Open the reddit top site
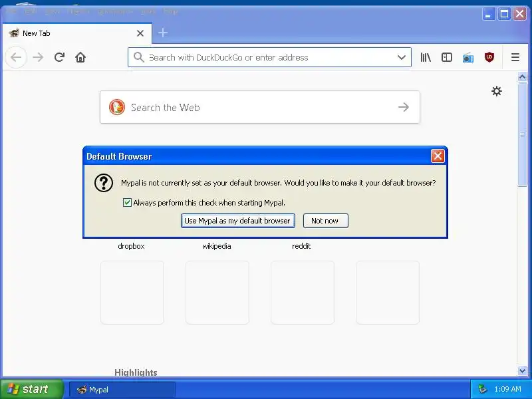Viewport: 532px width, 399px height. (x=301, y=246)
